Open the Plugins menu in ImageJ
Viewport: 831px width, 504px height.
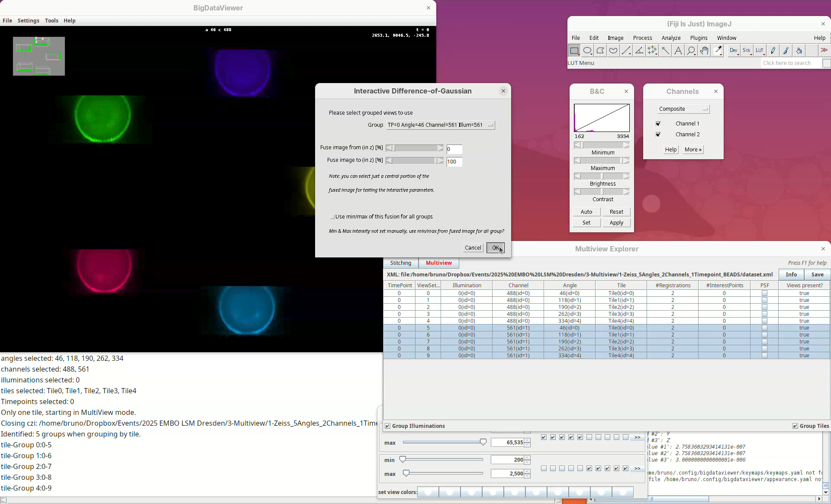[x=699, y=38]
